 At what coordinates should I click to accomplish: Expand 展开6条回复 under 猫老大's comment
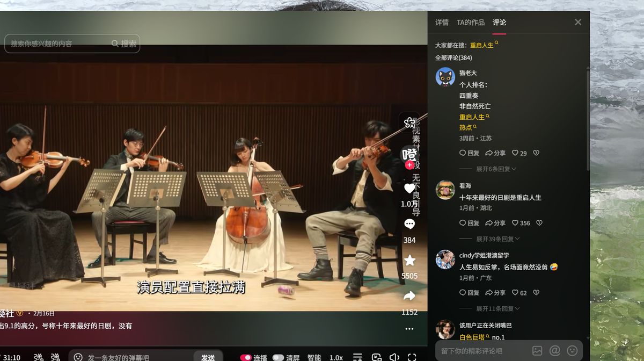pos(496,169)
